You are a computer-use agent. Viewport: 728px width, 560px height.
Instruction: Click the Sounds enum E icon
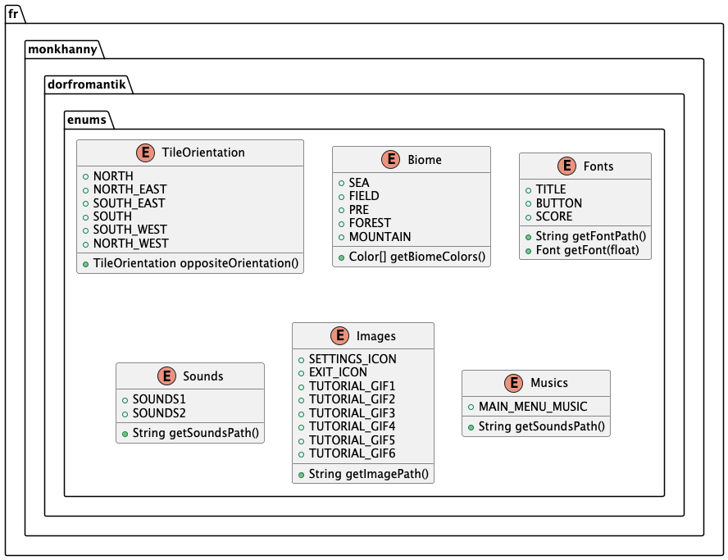(x=165, y=376)
